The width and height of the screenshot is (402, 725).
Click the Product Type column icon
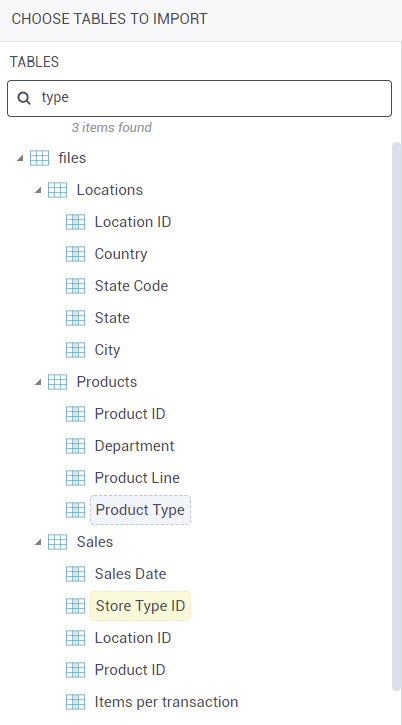tap(75, 510)
